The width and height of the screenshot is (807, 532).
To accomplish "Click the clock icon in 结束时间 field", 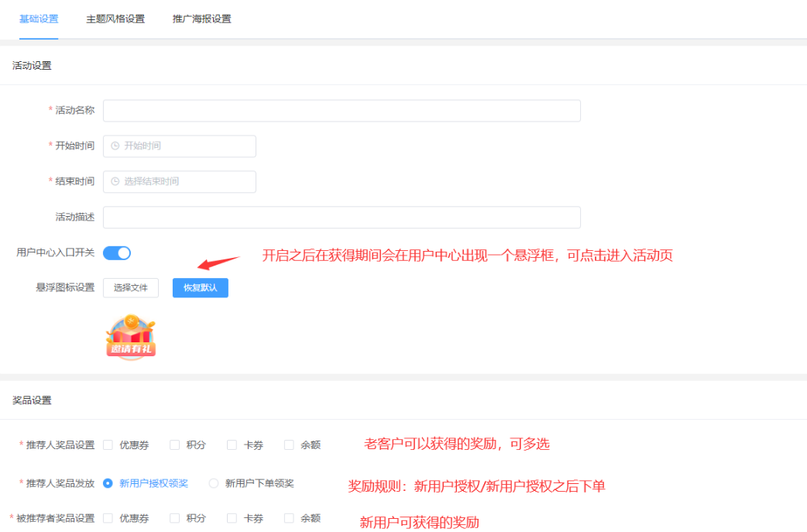I will pos(115,182).
